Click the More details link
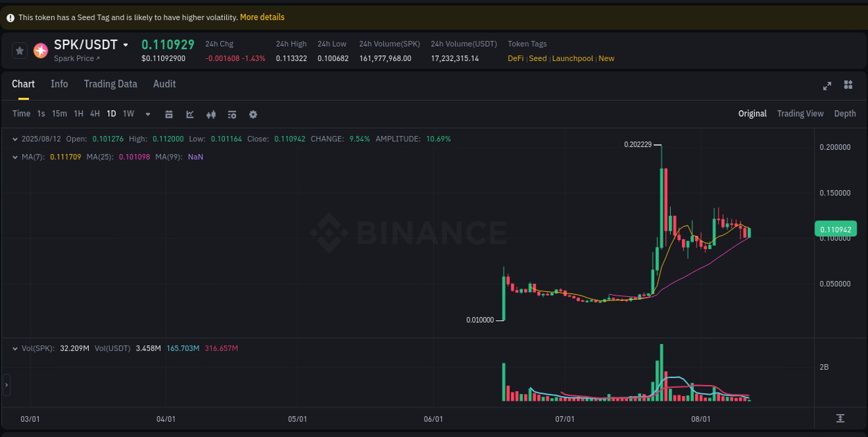 click(262, 17)
